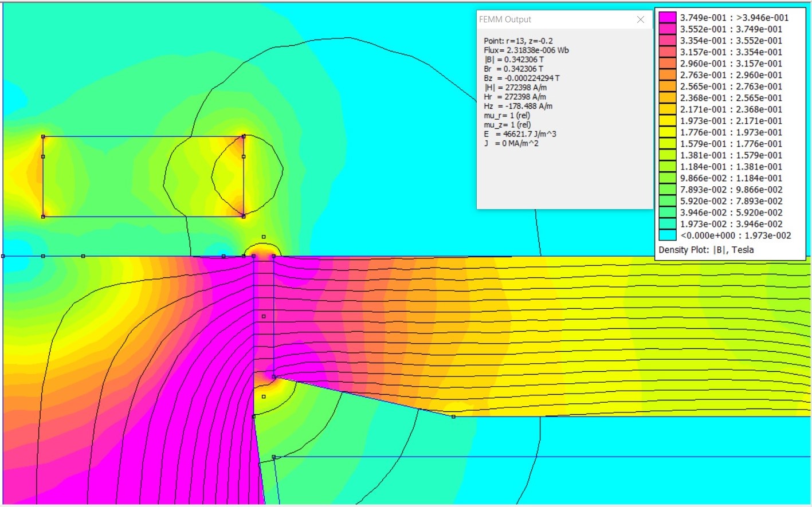Close the FEMM Output window
Viewport: 812px width, 507px height.
(x=641, y=19)
